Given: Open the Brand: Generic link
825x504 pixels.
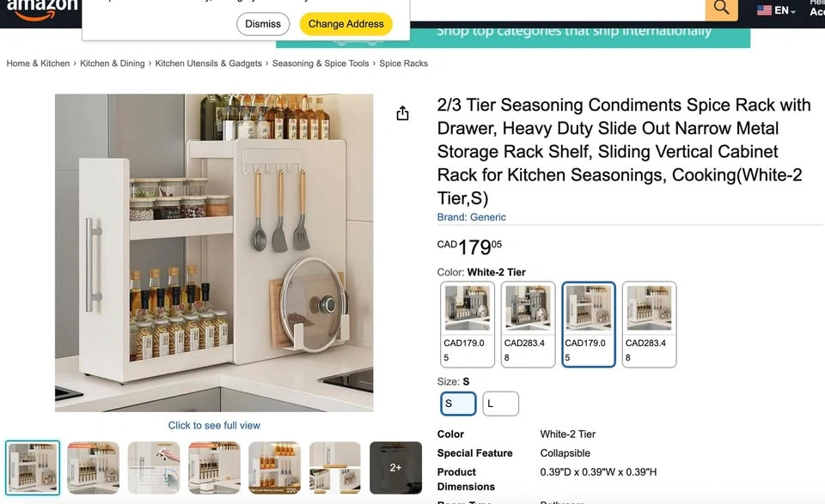Looking at the screenshot, I should [x=472, y=217].
